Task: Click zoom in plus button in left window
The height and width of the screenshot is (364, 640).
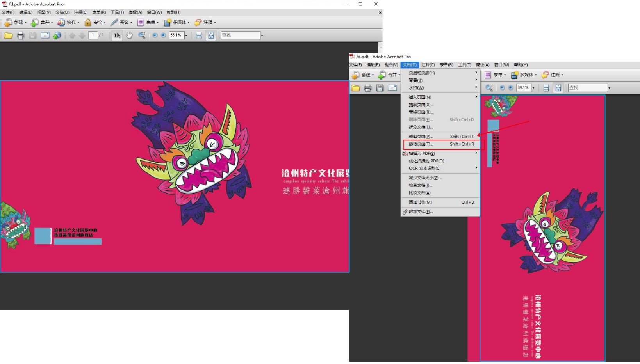Action: [163, 35]
